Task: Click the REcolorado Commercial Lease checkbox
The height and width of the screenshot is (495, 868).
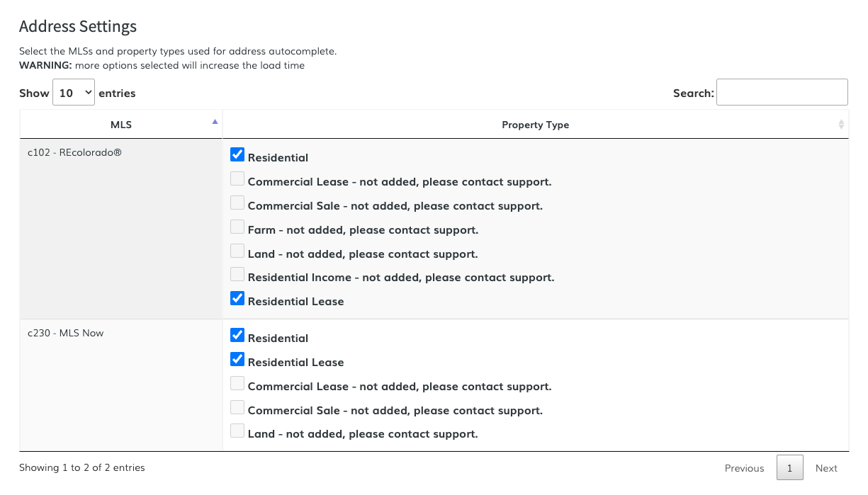Action: coord(237,179)
